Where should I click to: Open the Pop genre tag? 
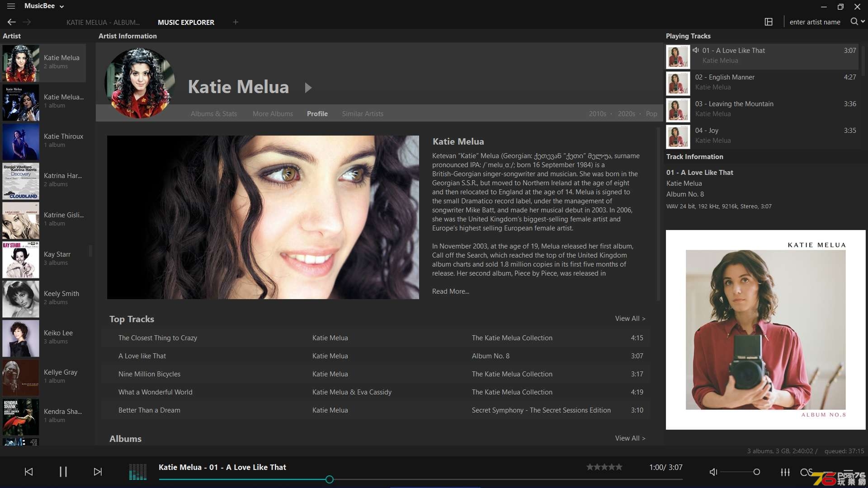pyautogui.click(x=651, y=114)
